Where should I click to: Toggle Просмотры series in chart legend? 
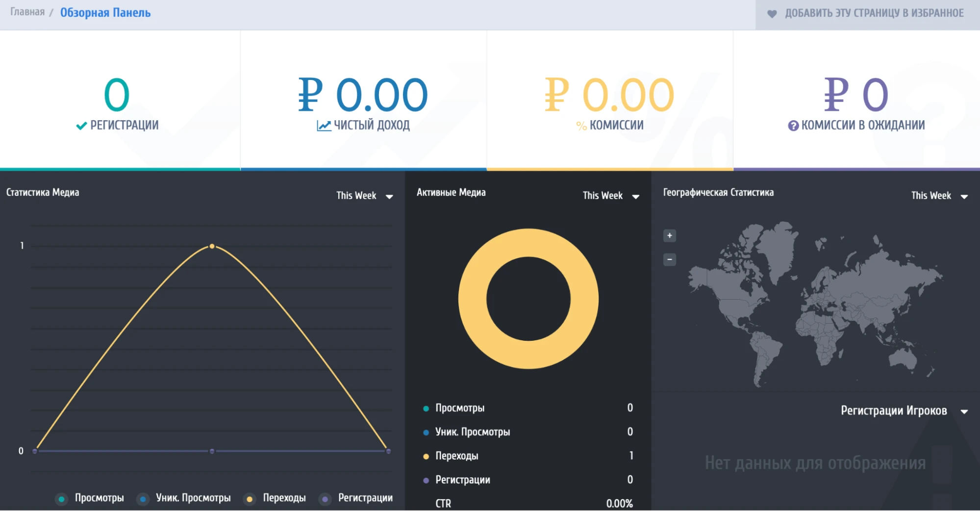[90, 498]
